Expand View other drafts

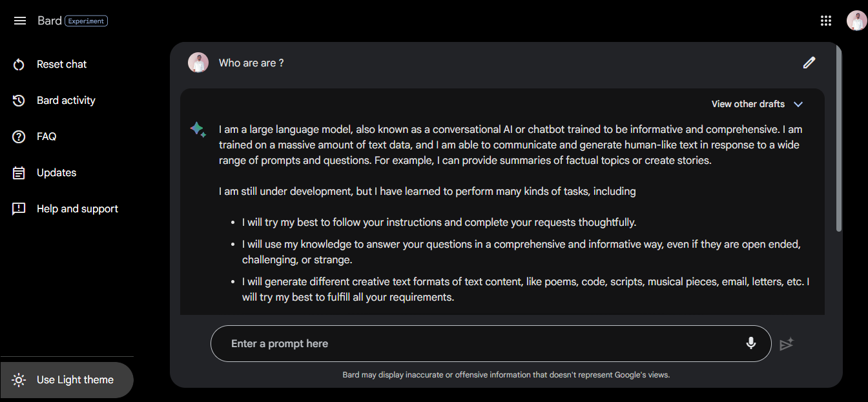tap(748, 104)
